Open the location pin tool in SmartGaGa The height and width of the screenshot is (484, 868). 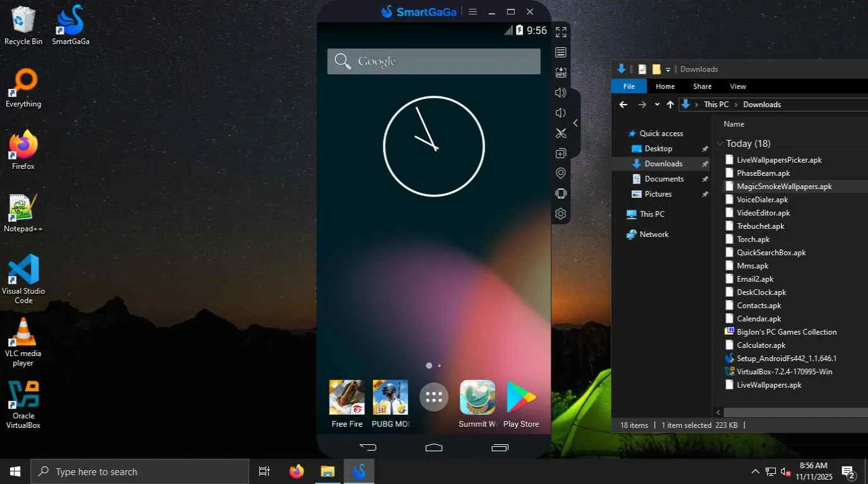[x=561, y=173]
